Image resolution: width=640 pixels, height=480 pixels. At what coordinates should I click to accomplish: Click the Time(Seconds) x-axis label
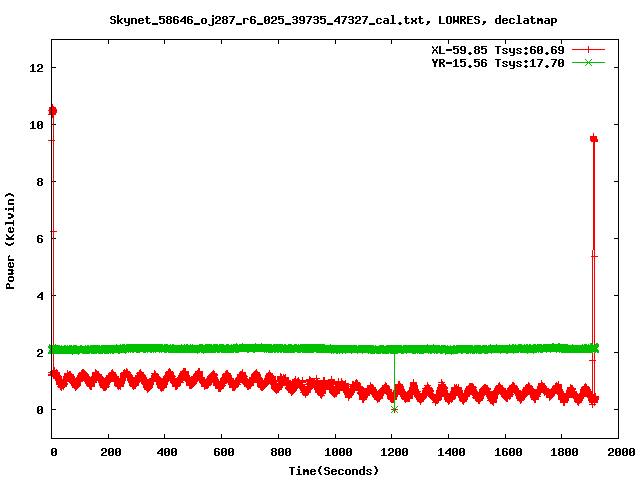click(x=333, y=471)
